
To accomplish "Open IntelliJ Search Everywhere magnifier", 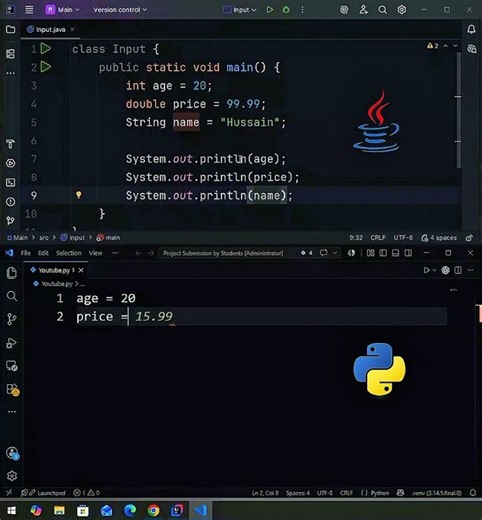I will (x=383, y=10).
